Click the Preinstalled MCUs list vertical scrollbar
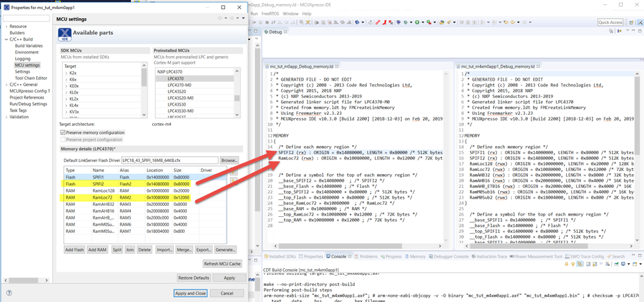644x302 pixels. 237,92
